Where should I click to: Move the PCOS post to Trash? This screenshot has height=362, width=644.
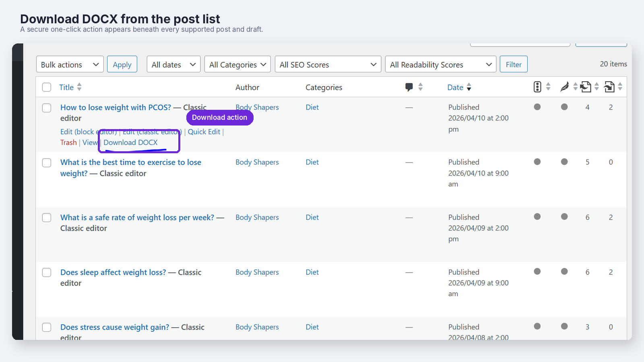[68, 142]
